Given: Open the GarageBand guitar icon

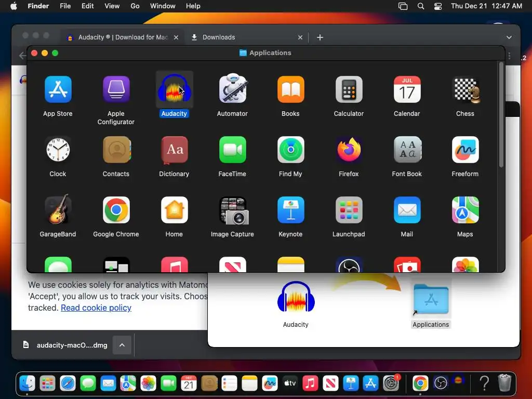Looking at the screenshot, I should click(58, 209).
